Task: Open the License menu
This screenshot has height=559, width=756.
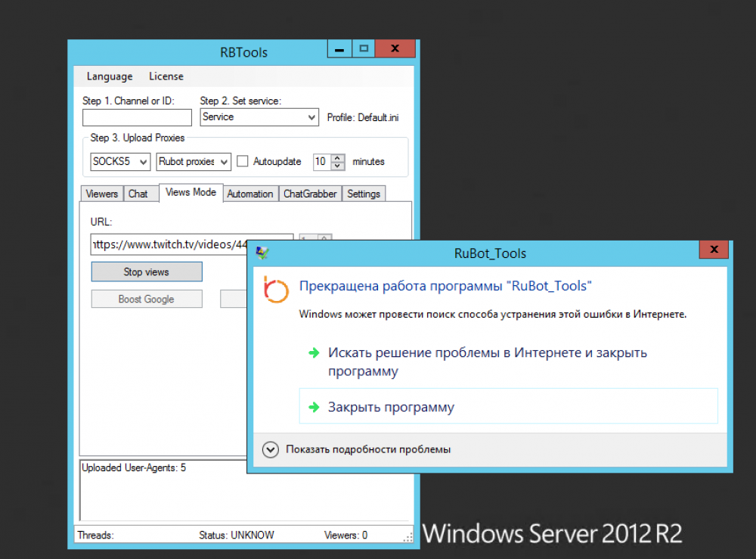Action: (166, 76)
